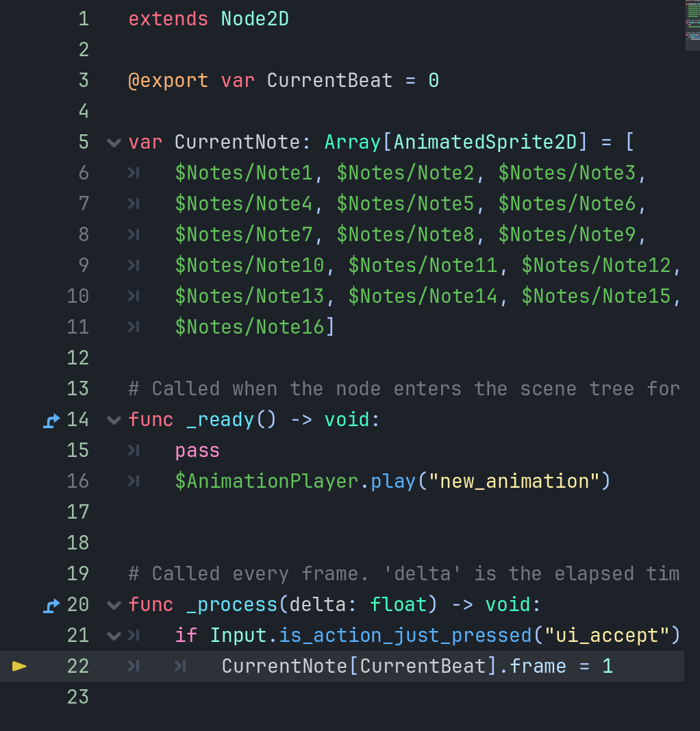Click the override arrow icon beside line 20
Image resolution: width=700 pixels, height=731 pixels.
(52, 606)
